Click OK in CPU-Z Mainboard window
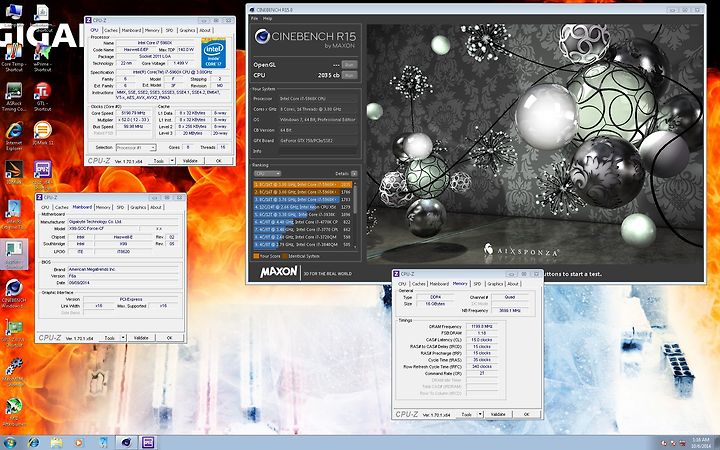This screenshot has height=450, width=720. point(169,338)
